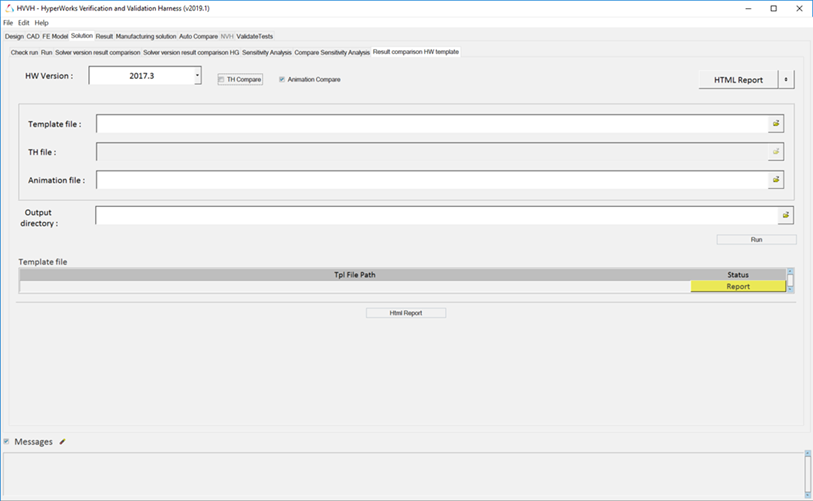Viewport: 813px width, 501px height.
Task: Open the Auto Compare tab
Action: [x=198, y=36]
